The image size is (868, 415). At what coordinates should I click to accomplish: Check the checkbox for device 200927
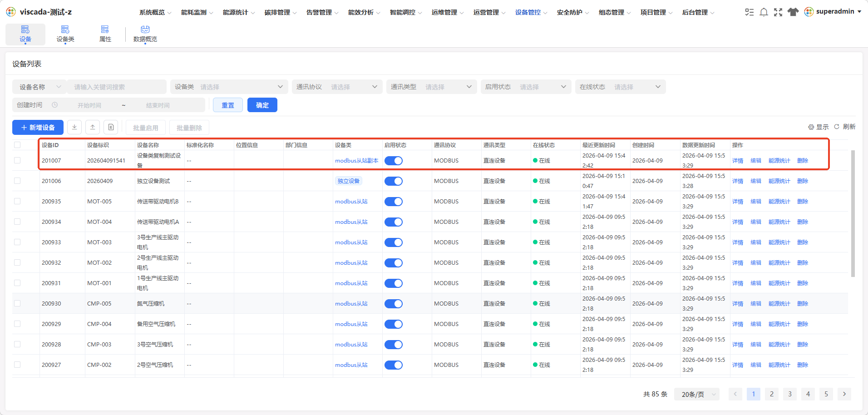17,365
